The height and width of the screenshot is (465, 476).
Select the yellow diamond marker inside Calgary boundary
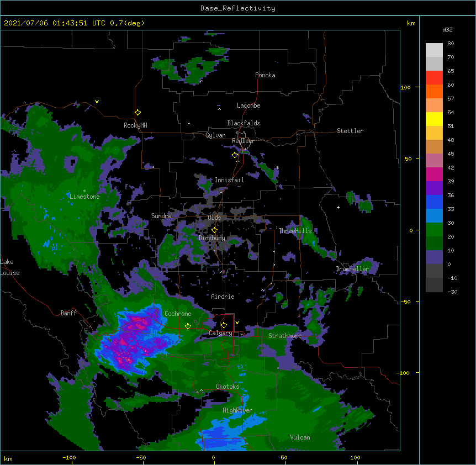coord(224,325)
